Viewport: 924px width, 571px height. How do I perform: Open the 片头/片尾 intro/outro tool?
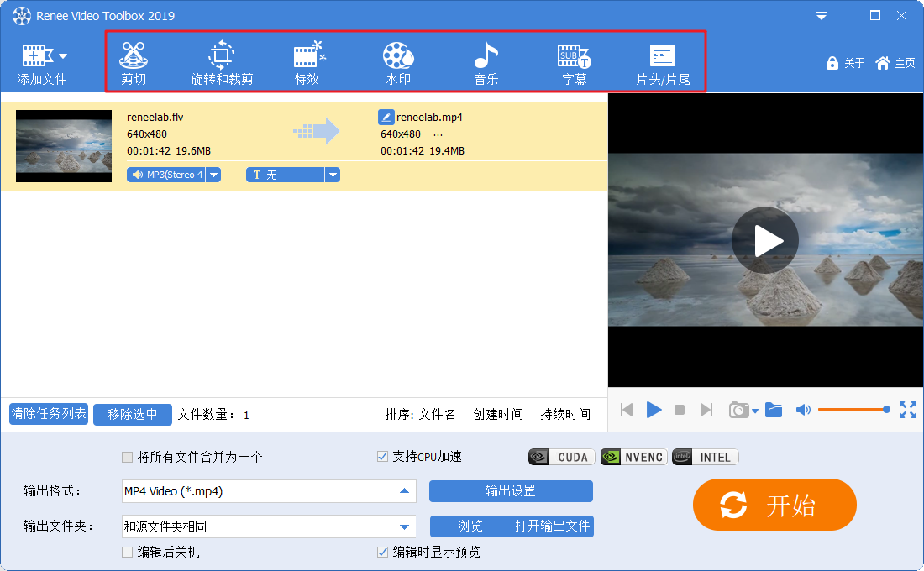[x=663, y=63]
